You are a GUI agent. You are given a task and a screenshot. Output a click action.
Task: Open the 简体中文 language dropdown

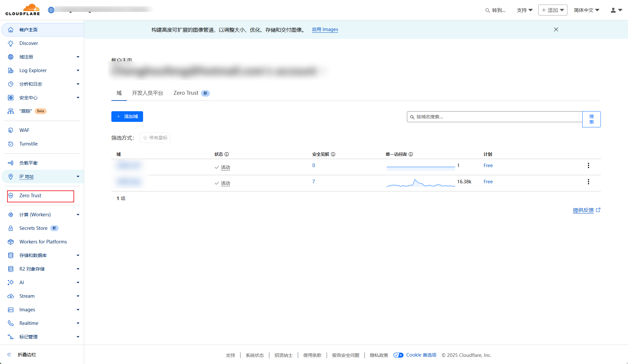[586, 10]
